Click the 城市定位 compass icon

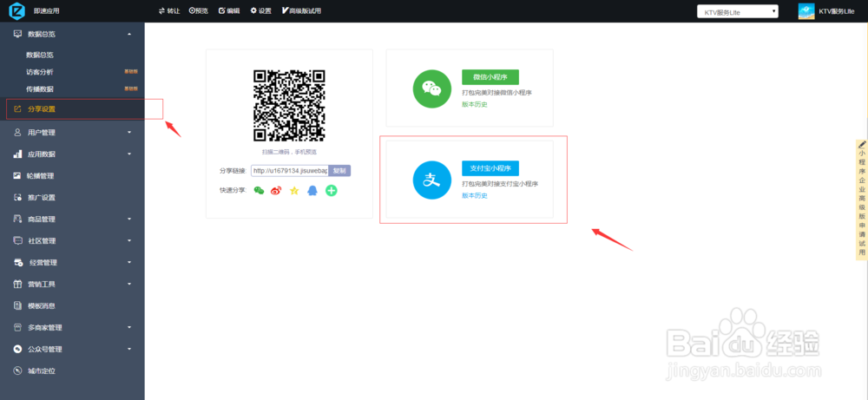(x=17, y=370)
